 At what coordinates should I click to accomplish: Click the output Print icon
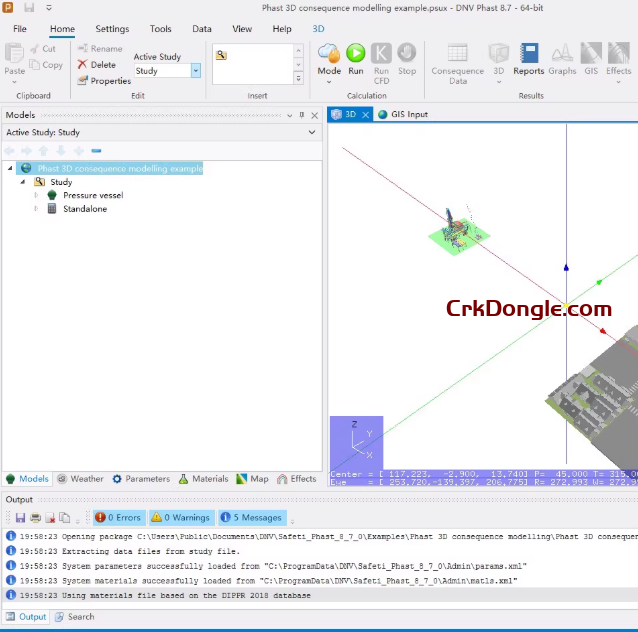[x=35, y=518]
